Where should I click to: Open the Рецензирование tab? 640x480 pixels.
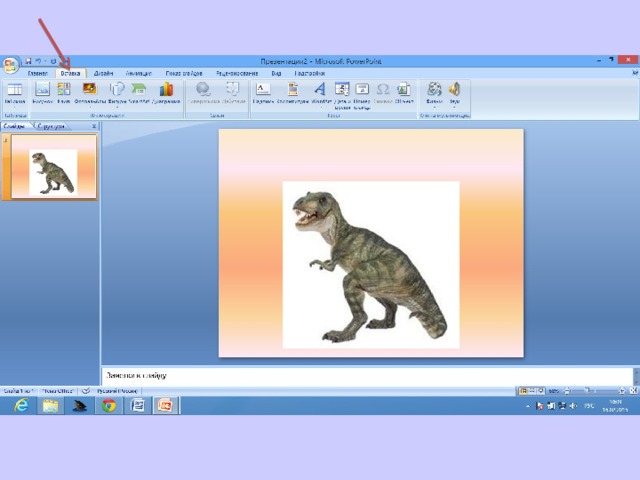237,73
